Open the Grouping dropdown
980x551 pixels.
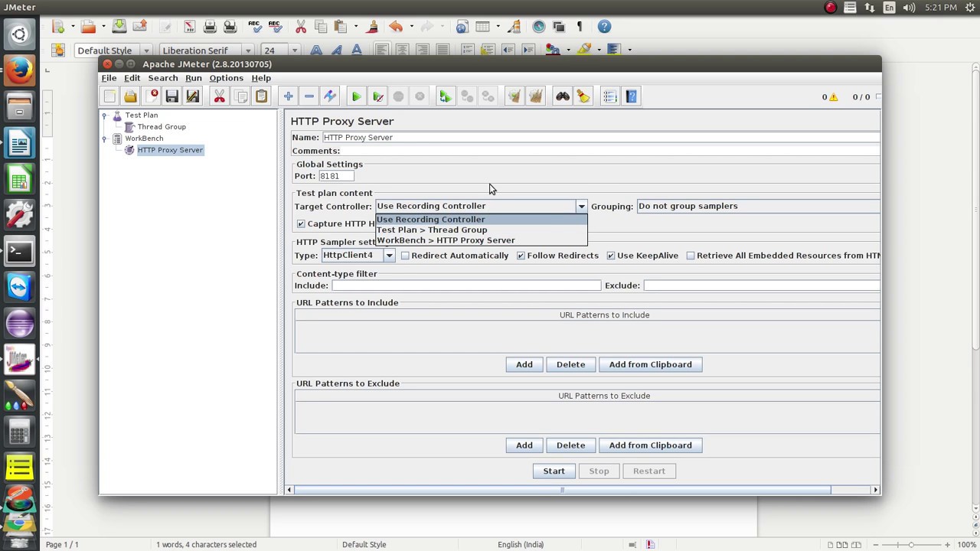[x=758, y=206]
